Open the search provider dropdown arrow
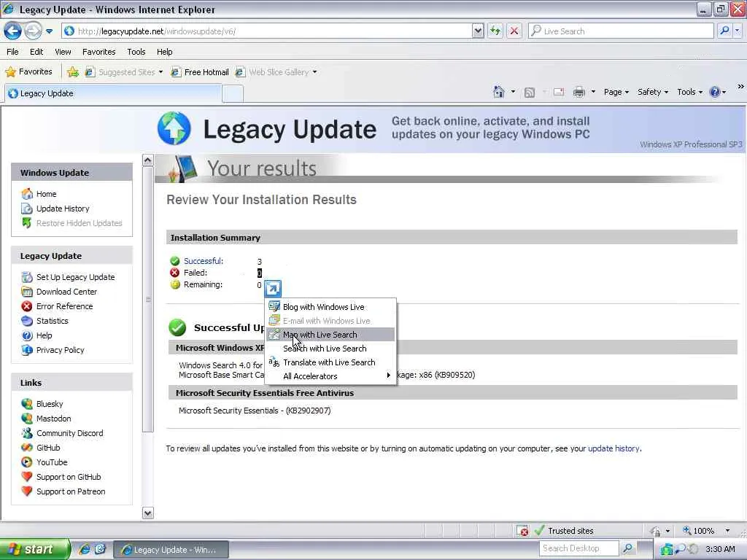The height and width of the screenshot is (560, 747). (x=737, y=31)
